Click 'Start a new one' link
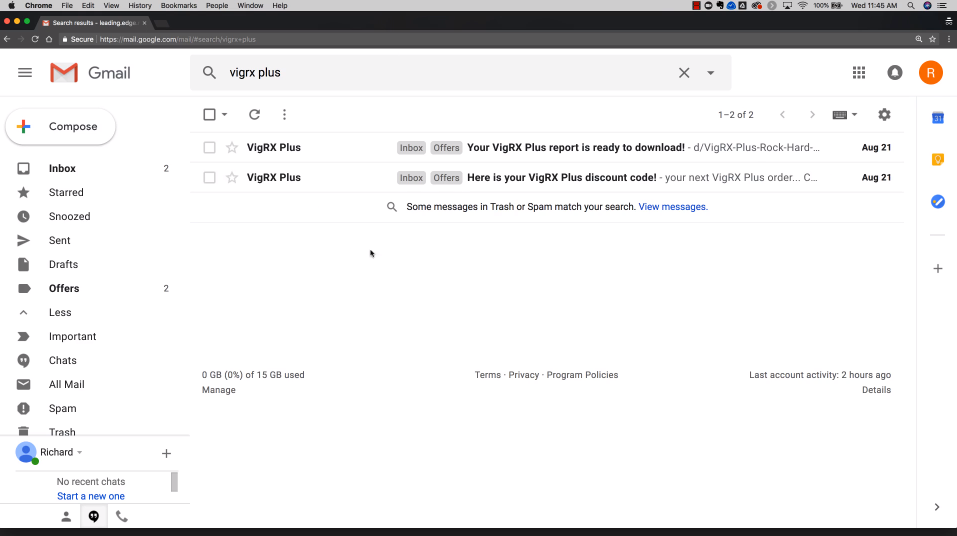This screenshot has width=957, height=536. pos(91,496)
